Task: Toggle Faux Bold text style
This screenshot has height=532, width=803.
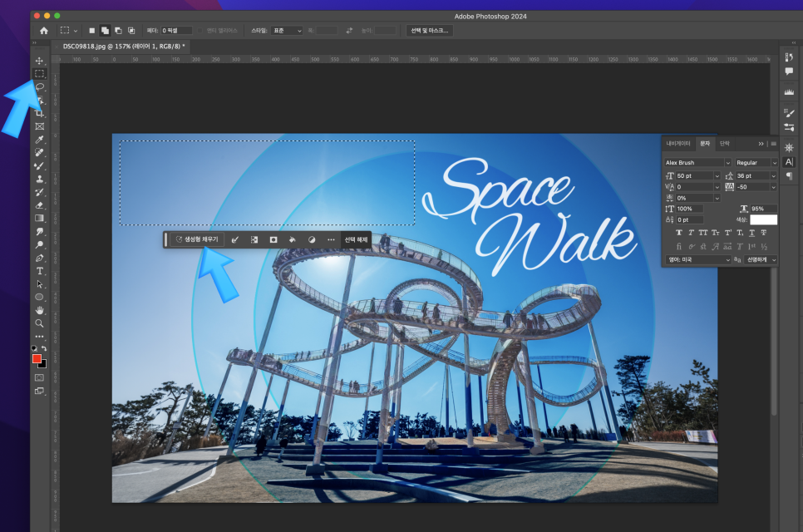Action: click(x=679, y=233)
